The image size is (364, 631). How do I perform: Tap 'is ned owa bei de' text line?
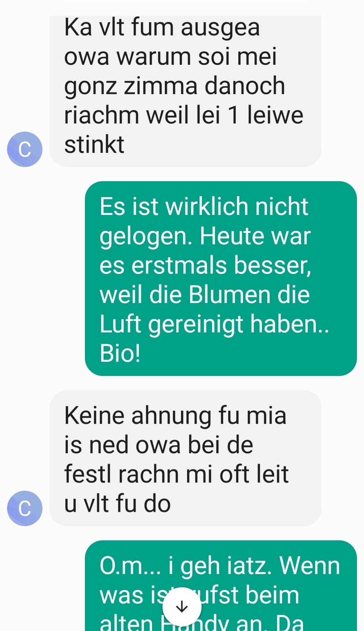point(158,444)
